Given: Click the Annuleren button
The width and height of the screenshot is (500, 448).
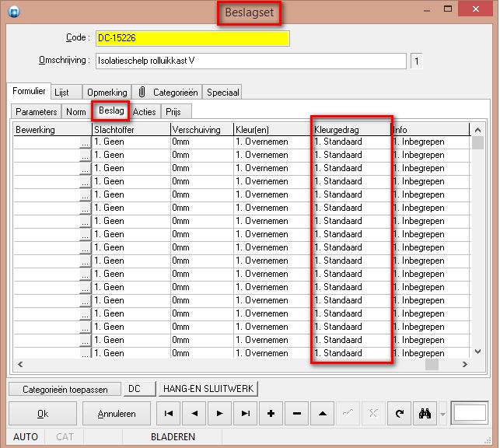Looking at the screenshot, I should pos(117,414).
